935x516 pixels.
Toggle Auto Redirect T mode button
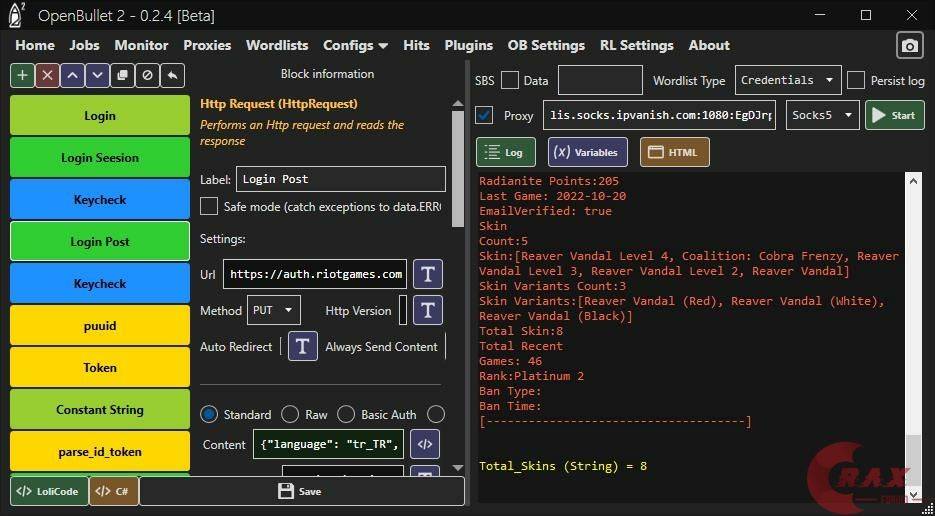pos(303,347)
